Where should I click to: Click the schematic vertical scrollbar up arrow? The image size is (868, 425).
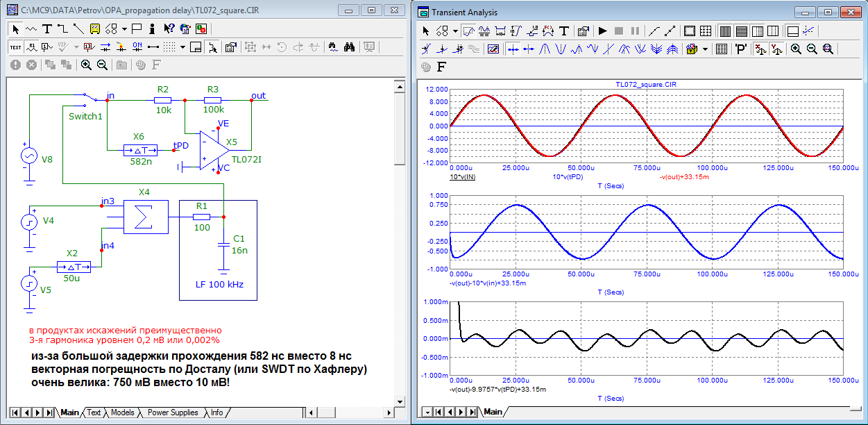[x=399, y=86]
